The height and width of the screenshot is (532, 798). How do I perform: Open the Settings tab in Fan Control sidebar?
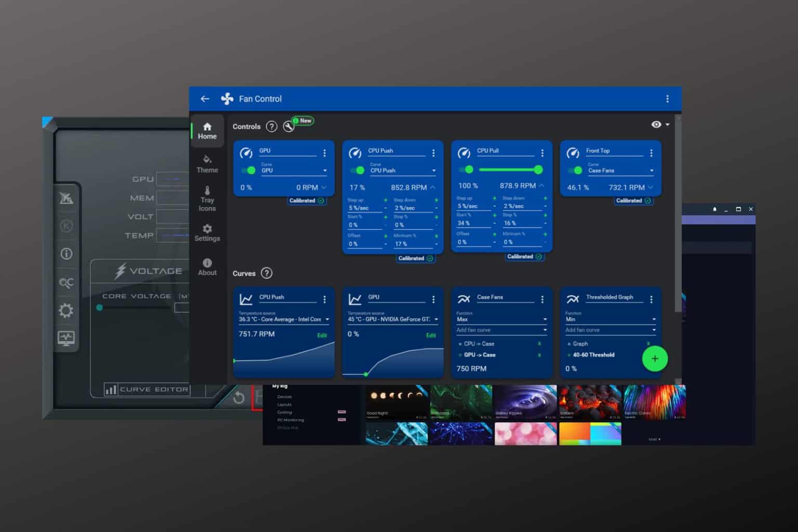tap(207, 233)
